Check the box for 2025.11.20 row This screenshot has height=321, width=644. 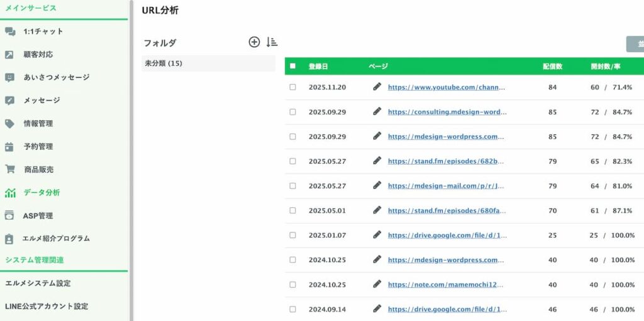click(292, 87)
